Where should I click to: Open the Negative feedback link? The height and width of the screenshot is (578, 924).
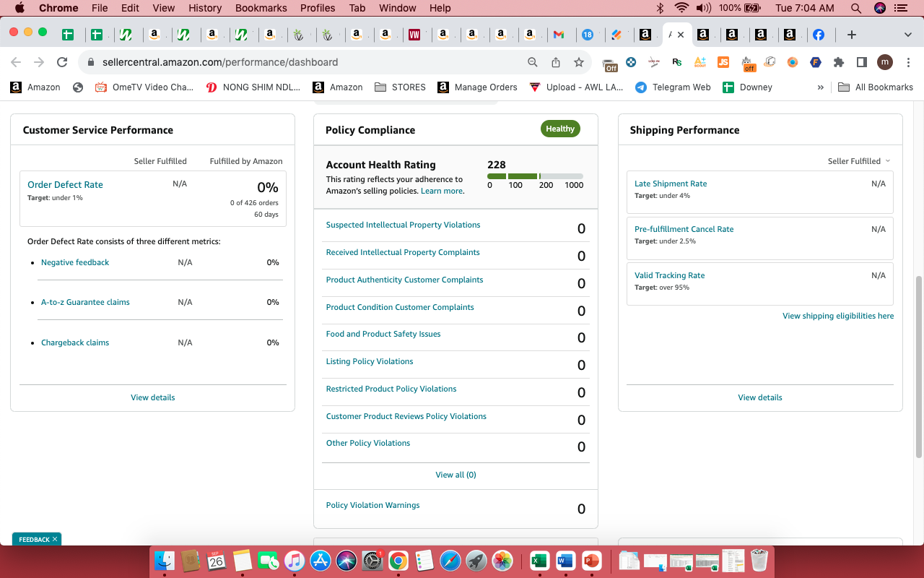pyautogui.click(x=75, y=262)
